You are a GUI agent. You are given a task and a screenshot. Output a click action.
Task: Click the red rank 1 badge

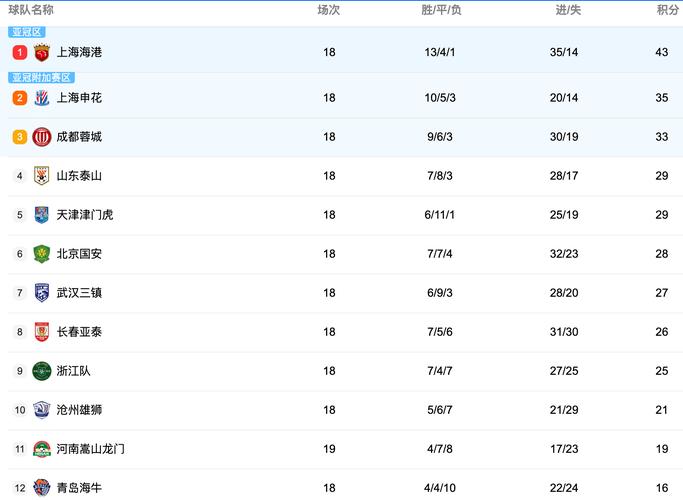[20, 53]
